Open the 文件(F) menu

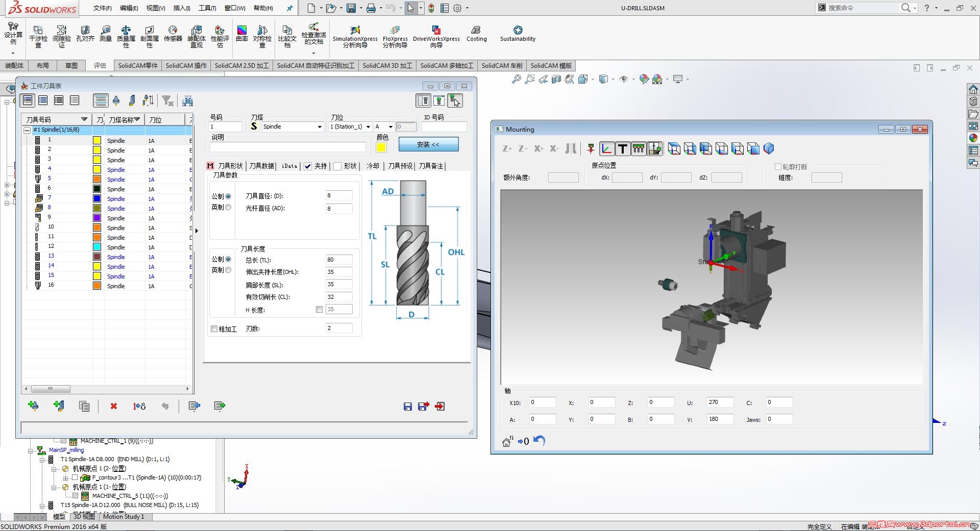pos(102,8)
